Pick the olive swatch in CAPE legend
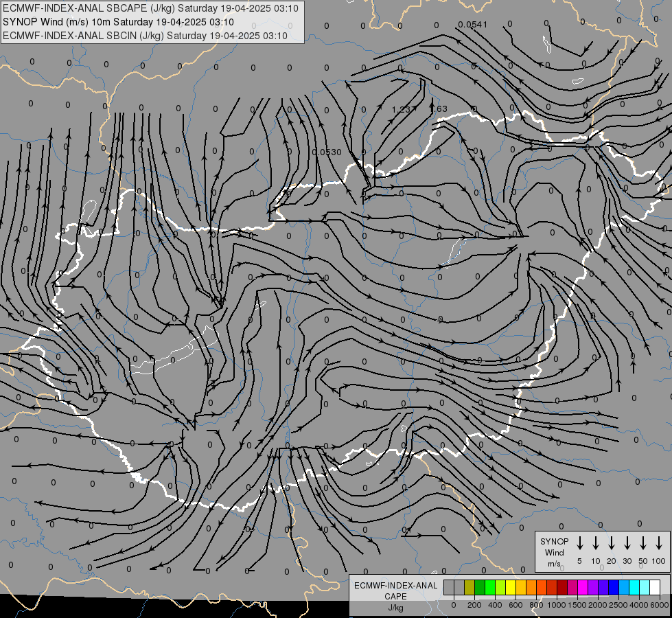Viewport: 672px width, 618px height. coord(470,587)
